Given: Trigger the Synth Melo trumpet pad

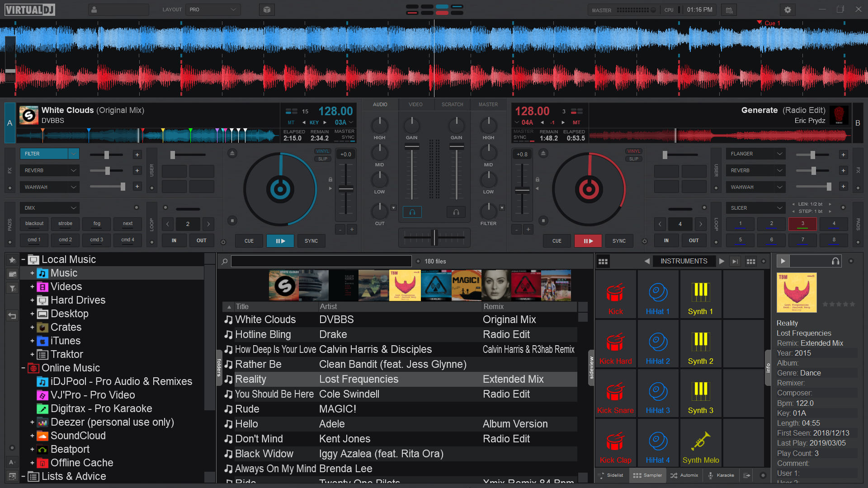Looking at the screenshot, I should [x=700, y=444].
